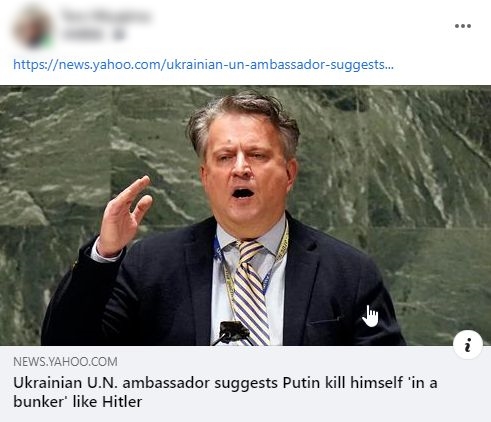491x422 pixels.
Task: Open the article preview photo of the ambassador
Action: [x=245, y=216]
